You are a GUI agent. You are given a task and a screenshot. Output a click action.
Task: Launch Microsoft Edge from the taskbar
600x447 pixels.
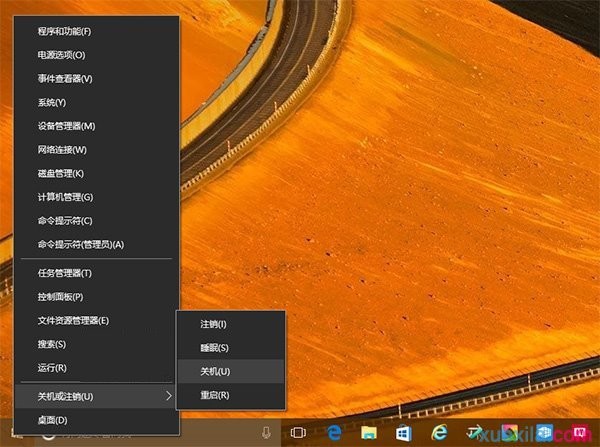click(x=332, y=432)
